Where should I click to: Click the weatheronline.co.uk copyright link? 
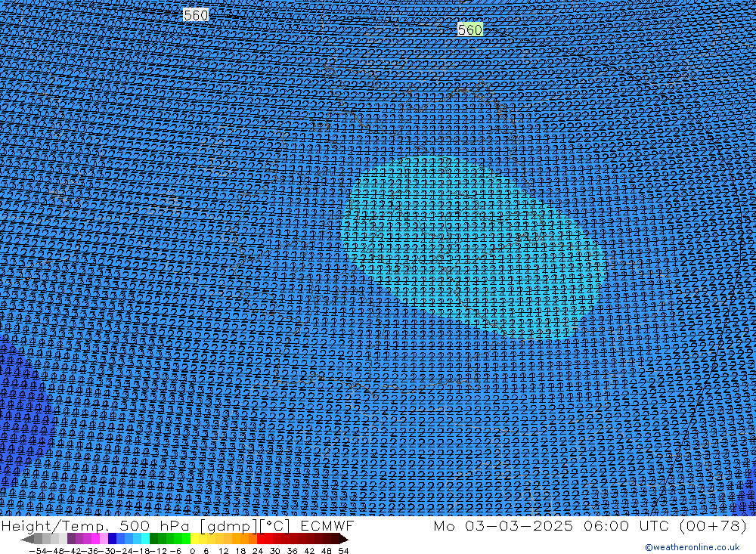point(692,547)
